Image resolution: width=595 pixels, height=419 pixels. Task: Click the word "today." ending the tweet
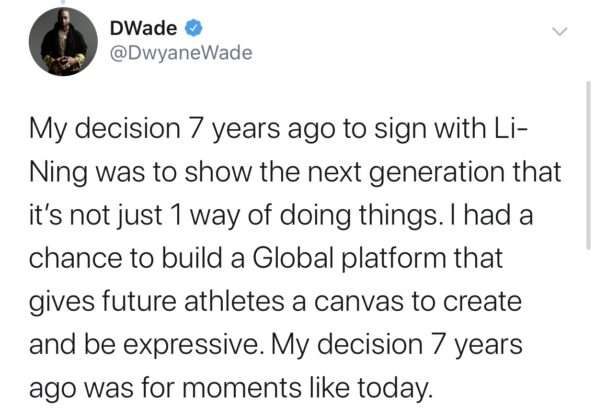point(395,389)
